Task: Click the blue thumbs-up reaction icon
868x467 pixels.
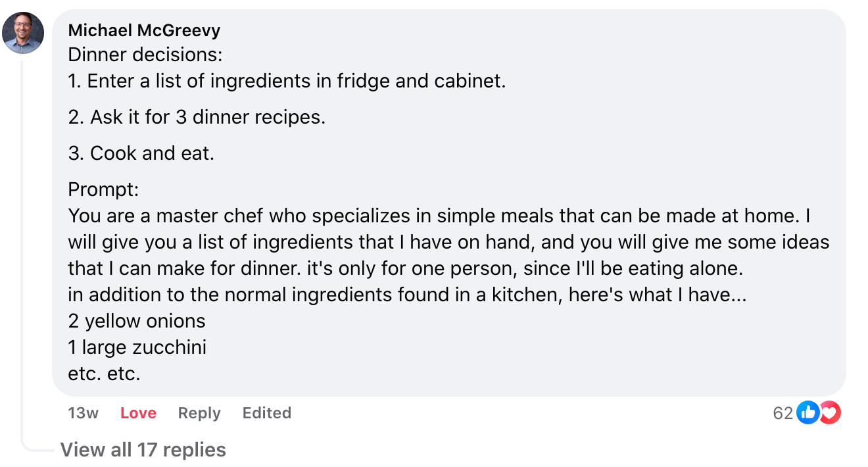Action: (x=808, y=413)
